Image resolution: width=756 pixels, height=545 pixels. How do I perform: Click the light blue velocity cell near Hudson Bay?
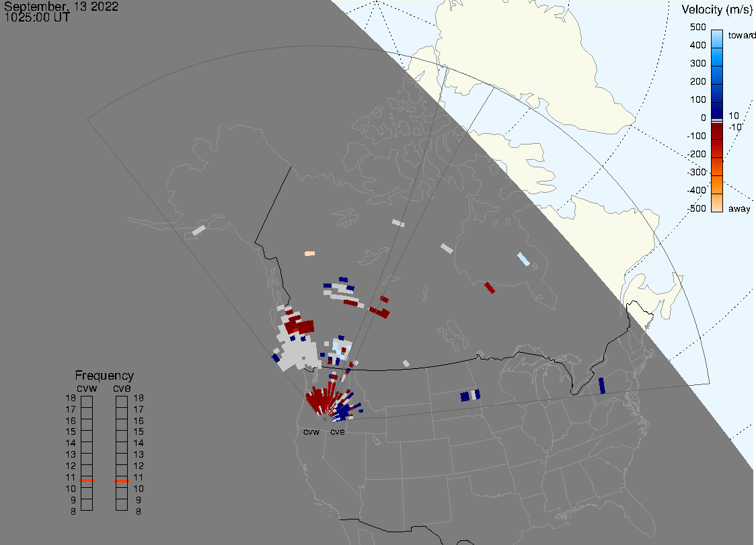(523, 259)
